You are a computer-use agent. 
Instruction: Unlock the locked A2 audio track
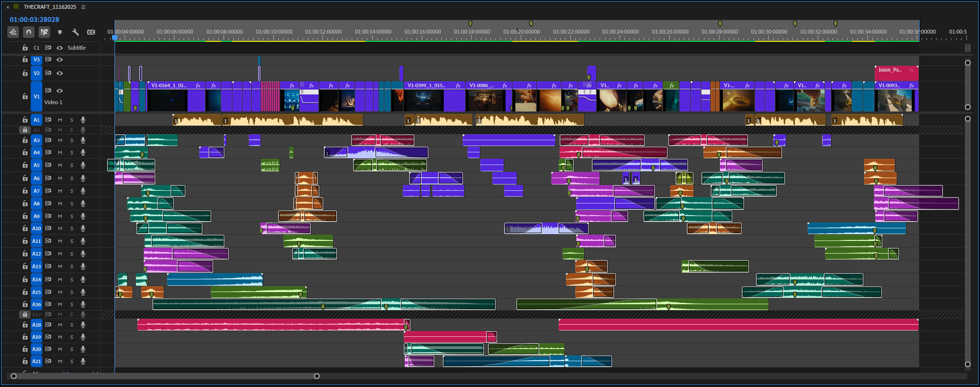pos(24,130)
